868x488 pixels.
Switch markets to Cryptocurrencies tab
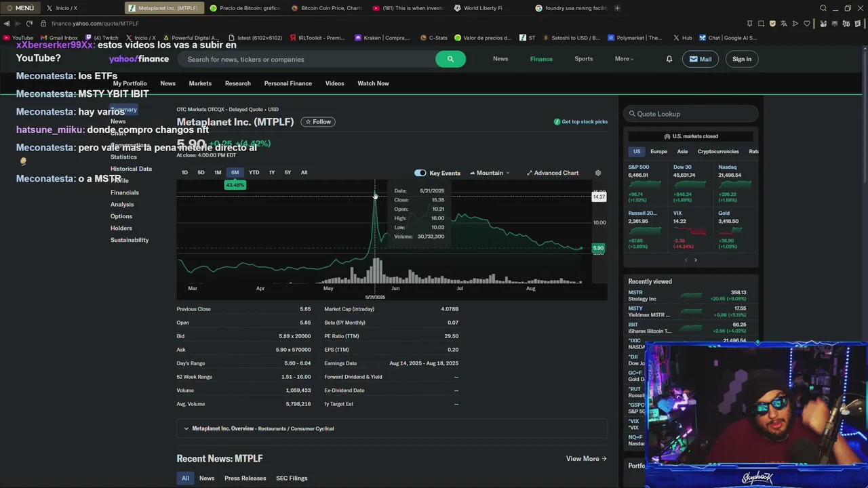pos(718,152)
